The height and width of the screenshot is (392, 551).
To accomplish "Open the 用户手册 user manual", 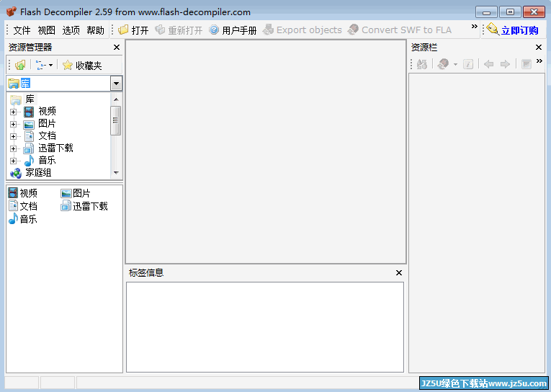I will click(x=233, y=30).
